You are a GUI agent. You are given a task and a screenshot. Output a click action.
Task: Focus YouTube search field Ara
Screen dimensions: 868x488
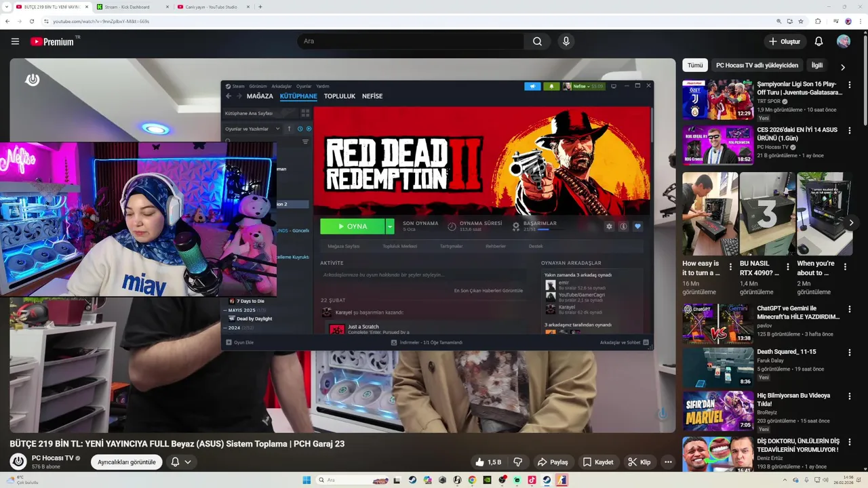[410, 41]
